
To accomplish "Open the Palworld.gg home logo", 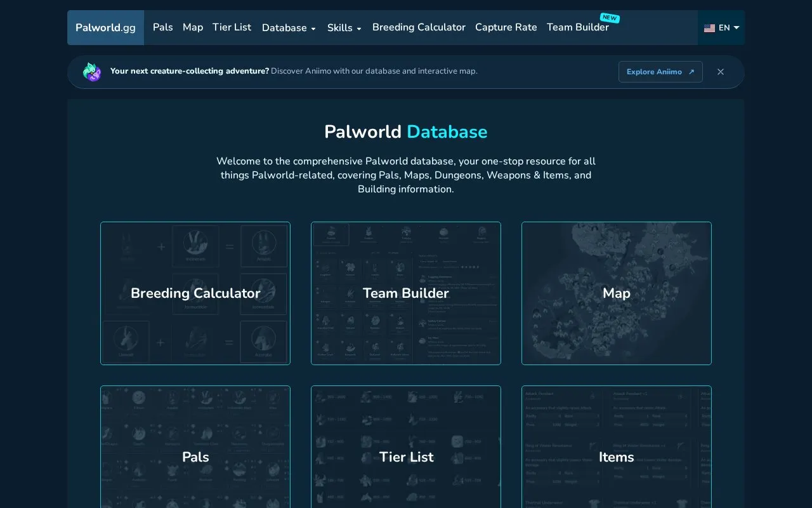I will pos(105,27).
